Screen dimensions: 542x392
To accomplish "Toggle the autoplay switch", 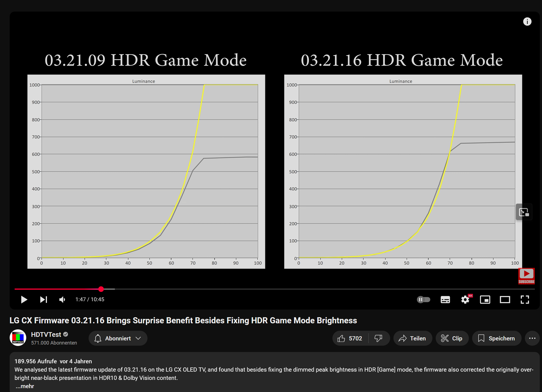I will click(x=423, y=299).
